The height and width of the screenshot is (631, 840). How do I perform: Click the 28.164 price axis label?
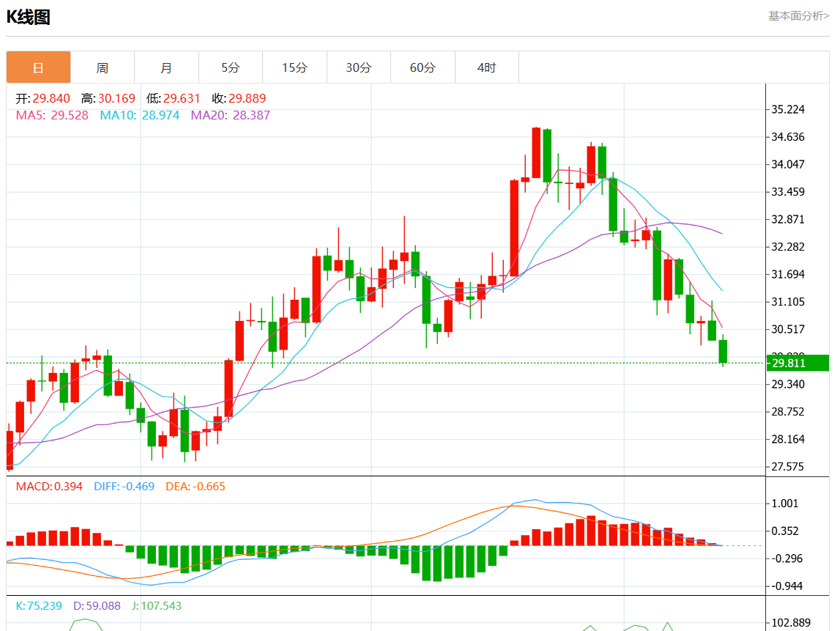[787, 439]
